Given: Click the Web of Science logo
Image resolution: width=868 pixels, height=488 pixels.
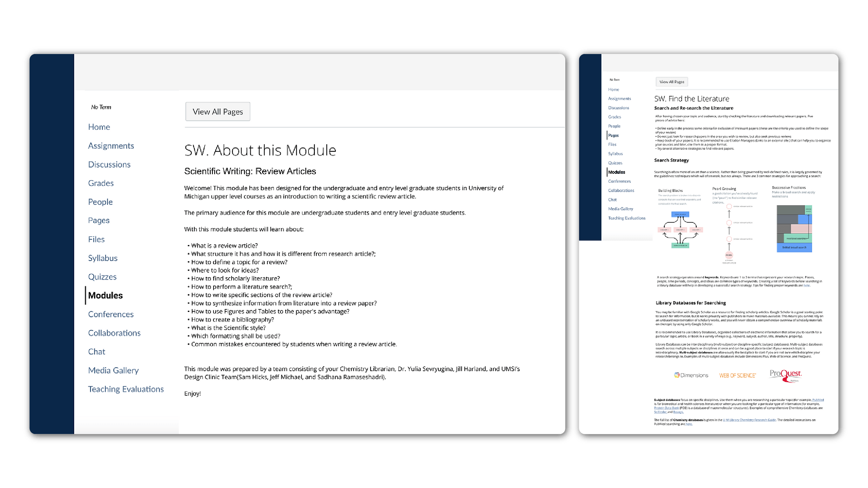Looking at the screenshot, I should pyautogui.click(x=737, y=376).
